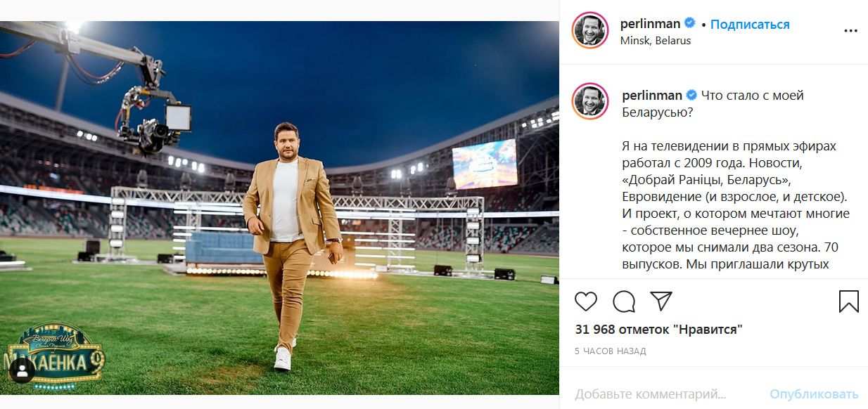Viewport: 868px width, 409px height.
Task: Click the avatar beside the caption
Action: point(589,101)
